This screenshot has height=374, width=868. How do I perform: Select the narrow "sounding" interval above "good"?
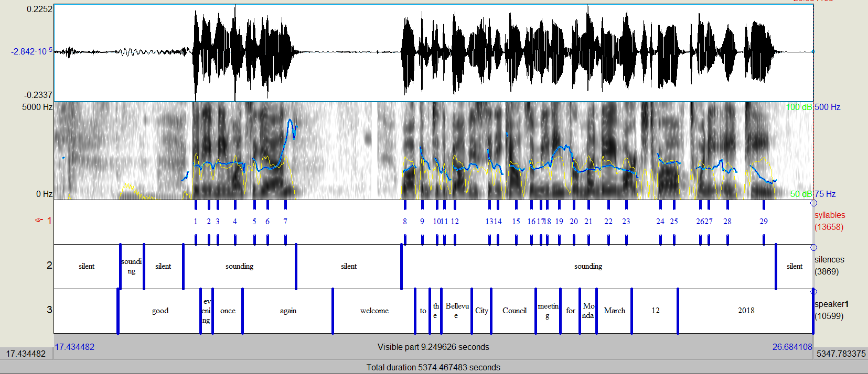[x=132, y=266]
